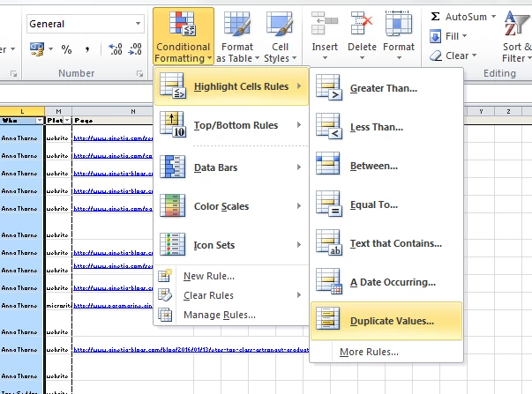The image size is (532, 394).
Task: Select column Y header
Action: (481, 111)
